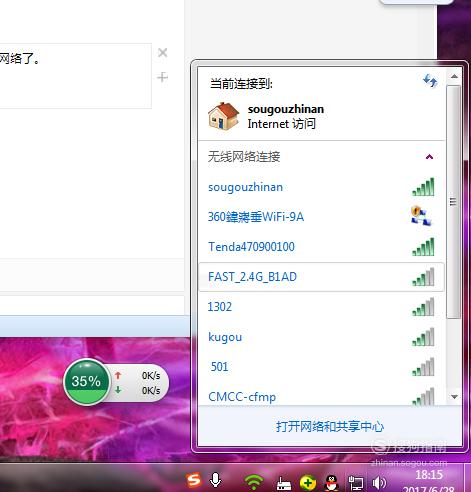Click signal bars of network 1302
Screen dimensions: 471x492
coord(423,307)
